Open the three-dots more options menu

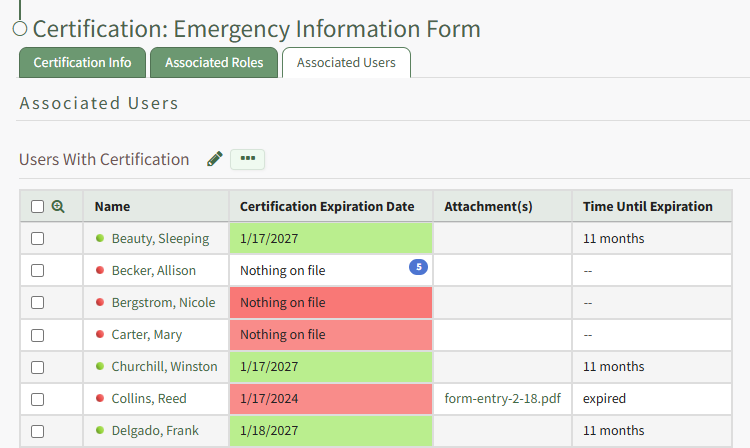point(247,159)
